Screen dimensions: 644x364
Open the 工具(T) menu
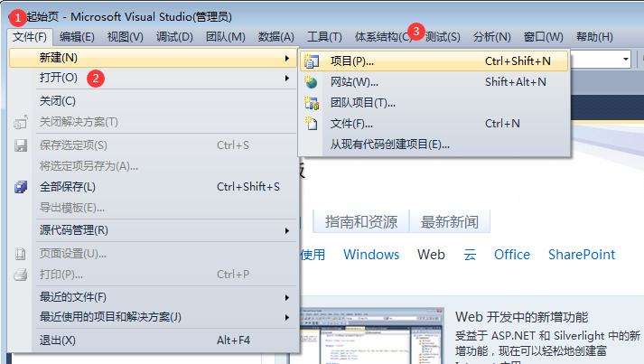click(x=324, y=37)
